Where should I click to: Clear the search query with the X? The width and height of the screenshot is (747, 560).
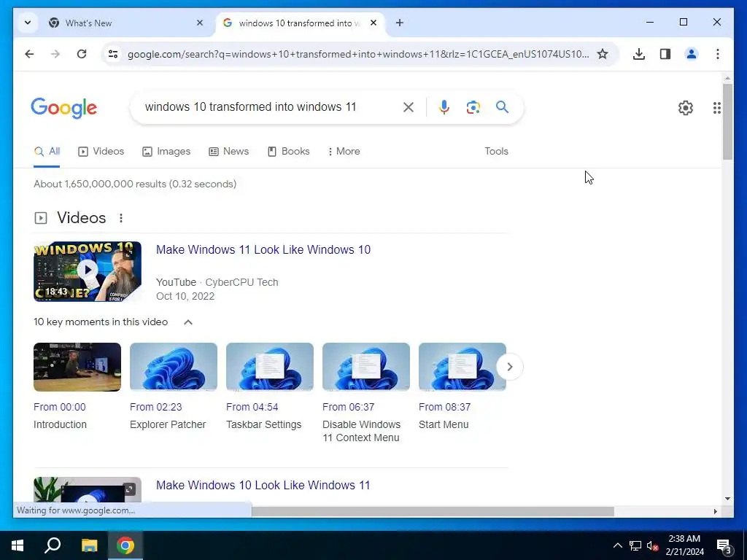point(409,107)
